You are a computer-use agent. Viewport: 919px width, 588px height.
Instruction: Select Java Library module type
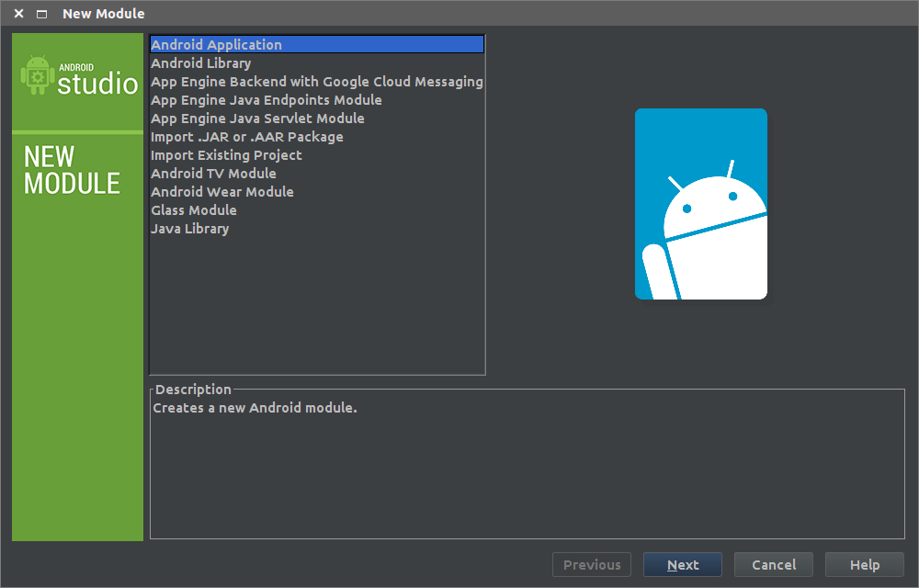[190, 229]
